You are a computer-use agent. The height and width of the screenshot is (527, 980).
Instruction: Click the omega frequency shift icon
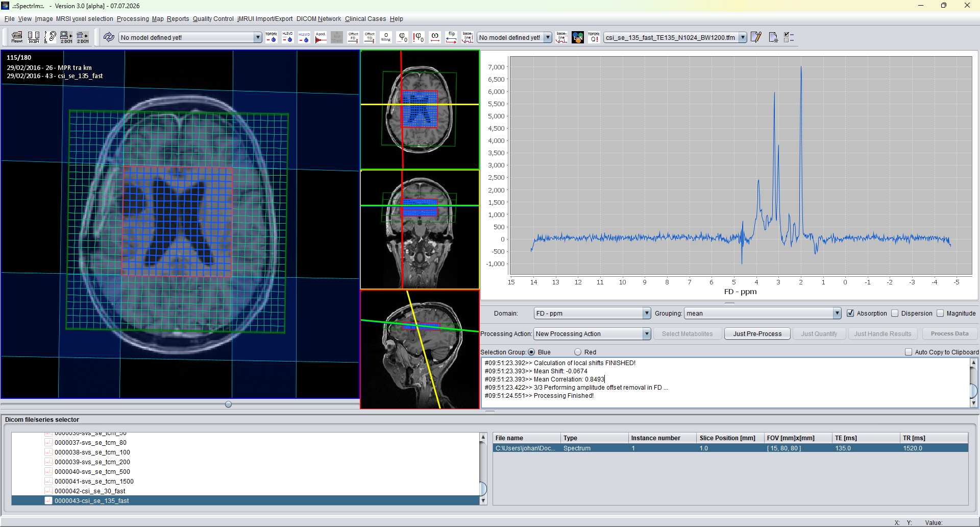pos(435,37)
